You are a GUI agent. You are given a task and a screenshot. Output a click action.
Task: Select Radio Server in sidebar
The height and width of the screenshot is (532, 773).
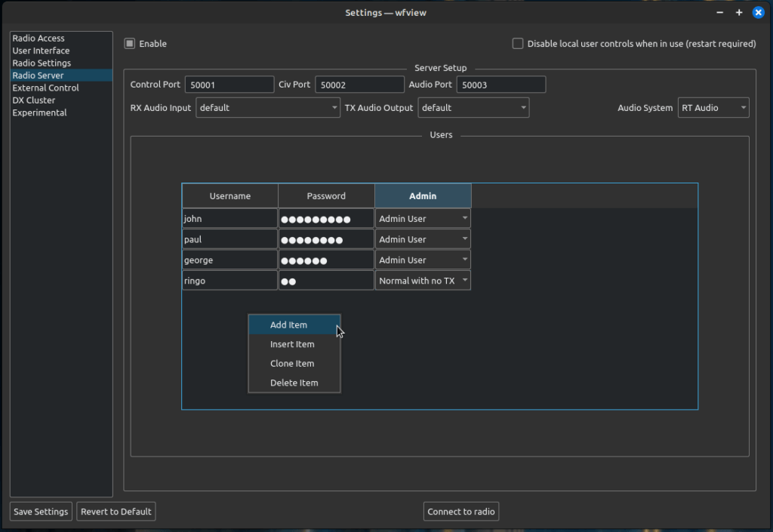(61, 75)
